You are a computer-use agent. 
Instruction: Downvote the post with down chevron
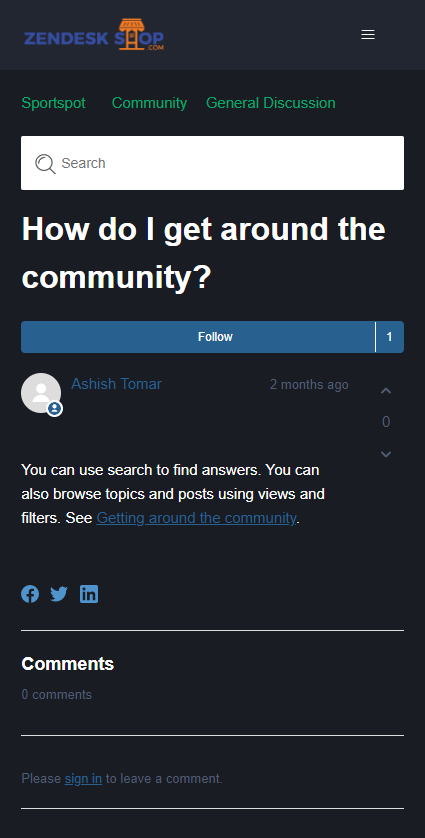[x=386, y=454]
